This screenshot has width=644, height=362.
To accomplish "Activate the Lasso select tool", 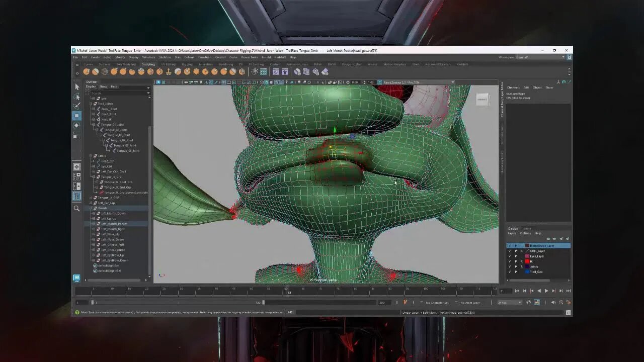I will click(x=76, y=97).
